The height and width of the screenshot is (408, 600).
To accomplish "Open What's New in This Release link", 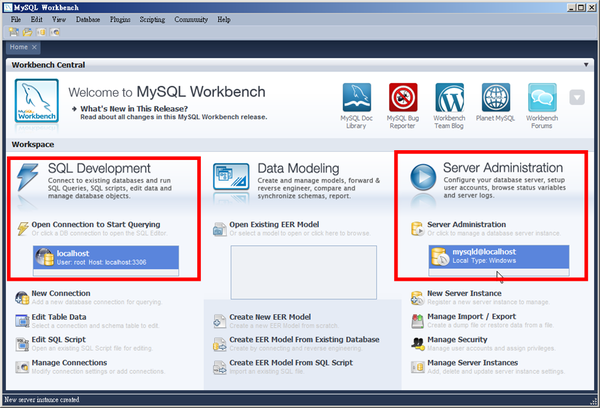I will pyautogui.click(x=134, y=109).
